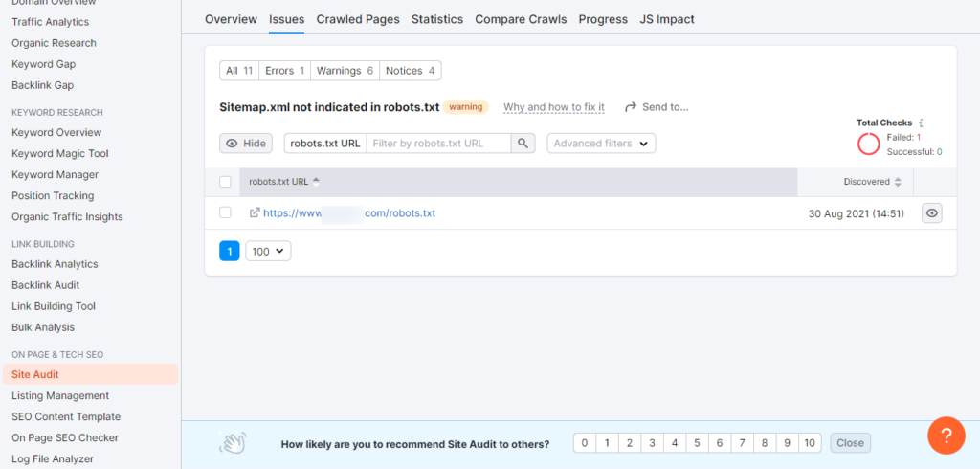Rate recommendation score 3
980x469 pixels.
tap(652, 443)
